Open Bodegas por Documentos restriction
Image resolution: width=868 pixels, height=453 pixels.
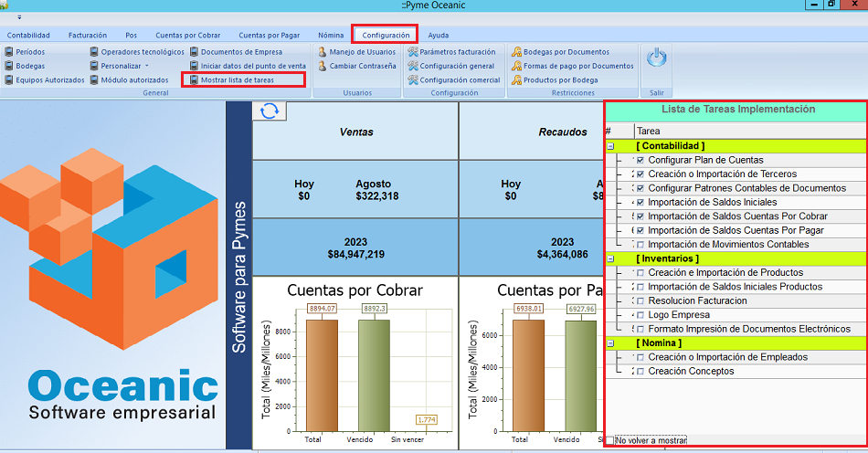566,52
